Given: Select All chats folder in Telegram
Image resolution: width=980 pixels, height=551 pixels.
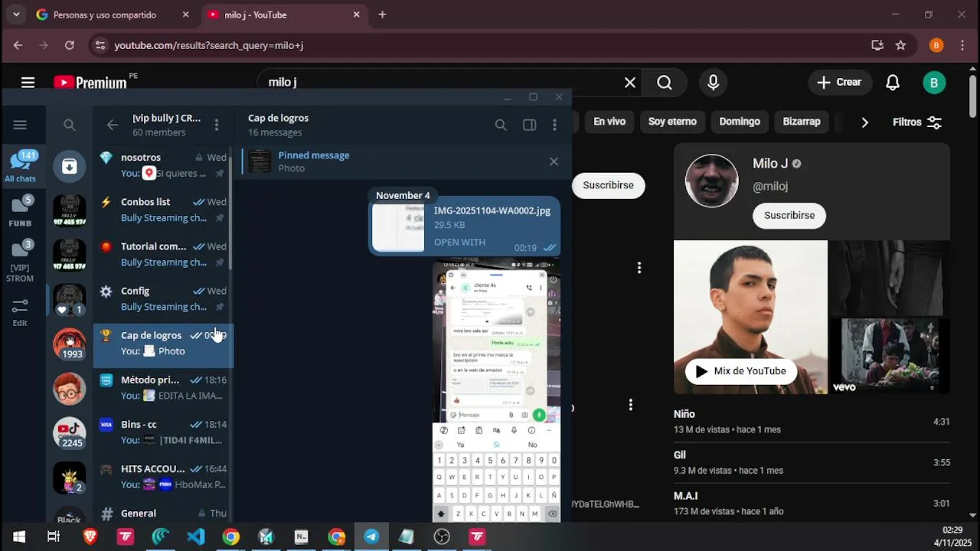Looking at the screenshot, I should click(21, 166).
